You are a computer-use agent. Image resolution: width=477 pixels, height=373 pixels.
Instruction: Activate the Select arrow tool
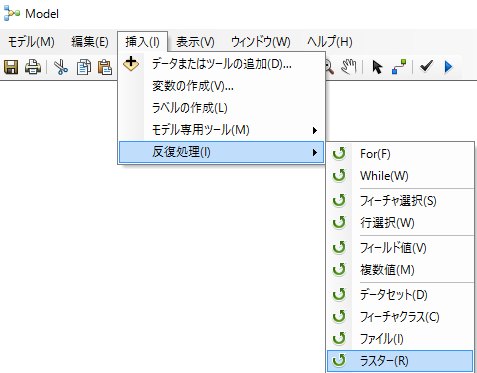(x=377, y=67)
